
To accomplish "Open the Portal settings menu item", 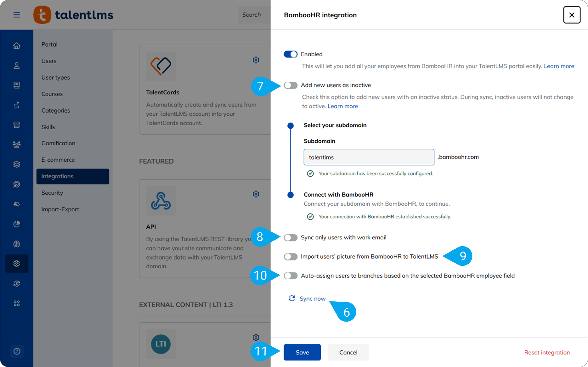I will [73, 44].
